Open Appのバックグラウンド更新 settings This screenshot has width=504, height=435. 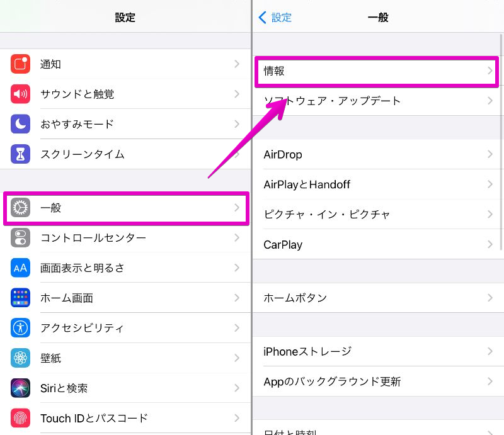(x=378, y=381)
